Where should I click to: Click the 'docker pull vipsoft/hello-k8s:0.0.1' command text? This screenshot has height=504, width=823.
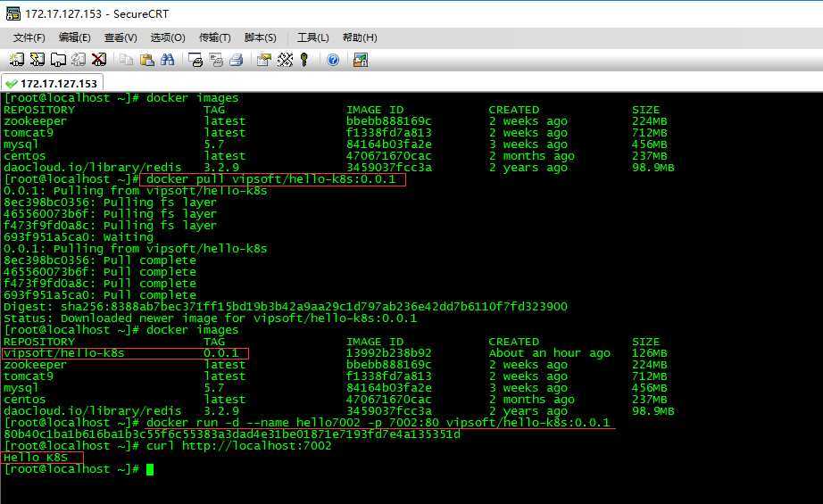pos(270,178)
